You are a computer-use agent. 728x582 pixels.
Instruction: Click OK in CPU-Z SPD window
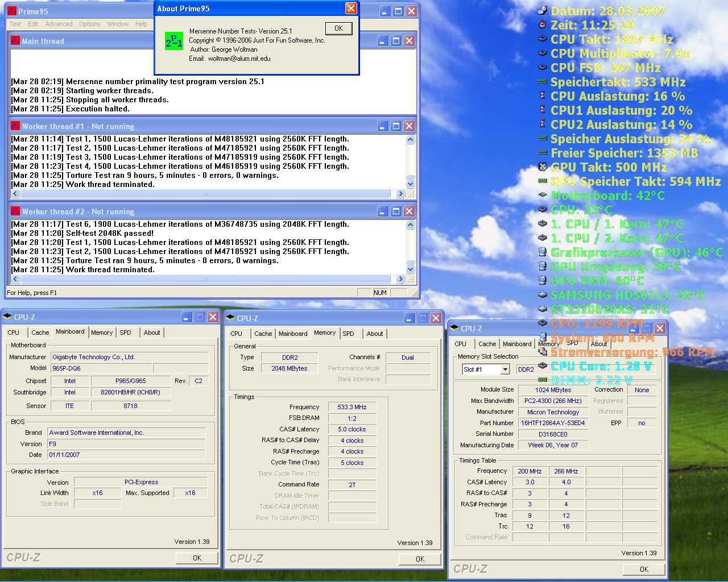pos(644,569)
